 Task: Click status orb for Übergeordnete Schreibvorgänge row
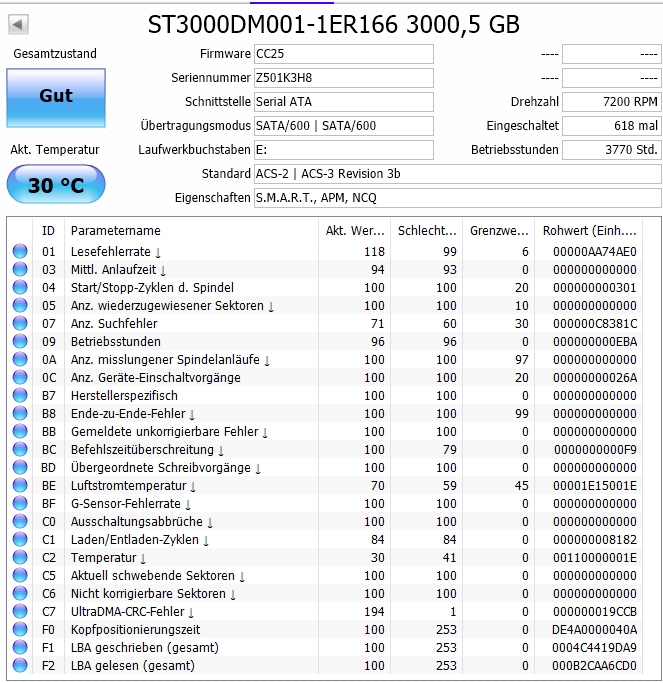20,467
